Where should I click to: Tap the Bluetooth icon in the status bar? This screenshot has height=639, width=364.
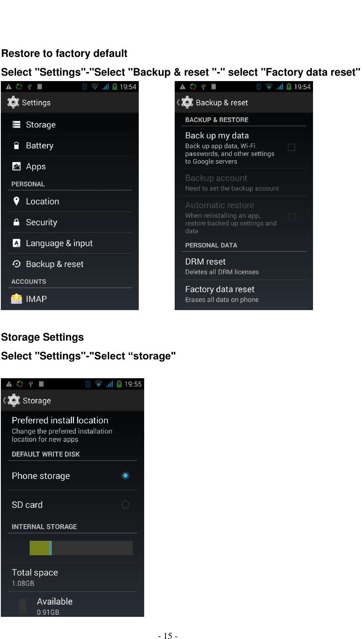85,87
